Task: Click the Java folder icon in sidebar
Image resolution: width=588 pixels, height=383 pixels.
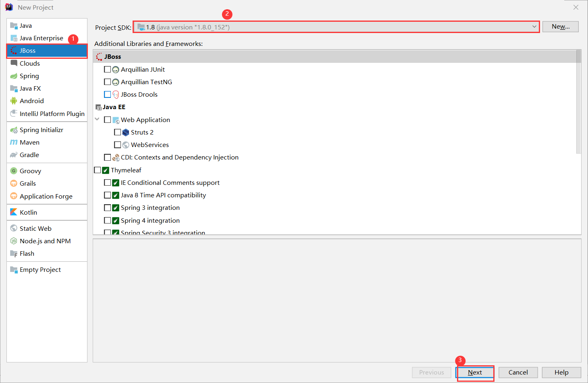Action: click(x=14, y=26)
